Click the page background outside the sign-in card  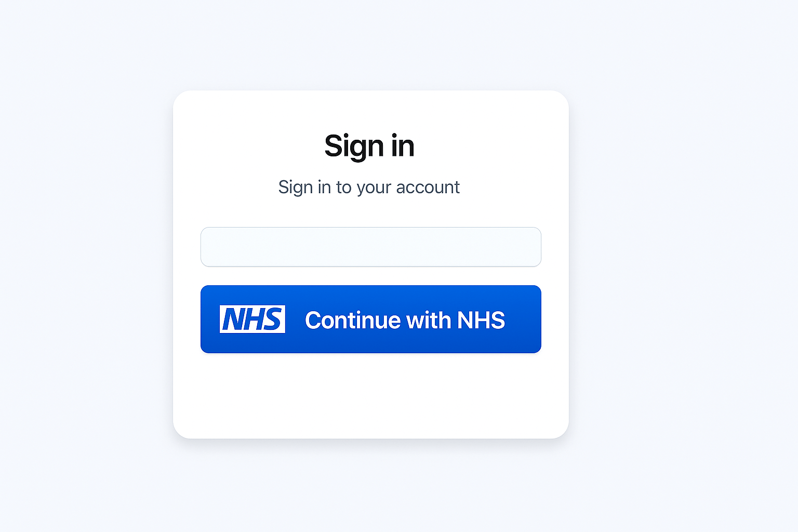[675, 260]
